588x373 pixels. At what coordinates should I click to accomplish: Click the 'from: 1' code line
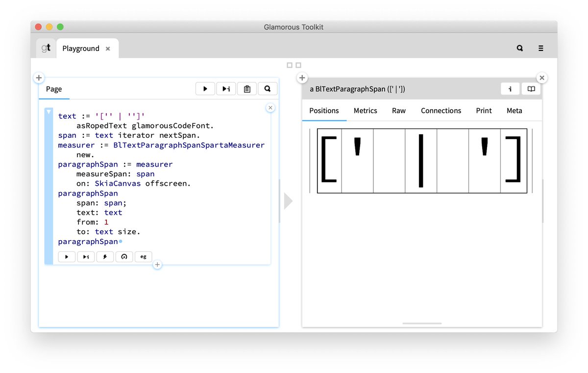coord(93,222)
